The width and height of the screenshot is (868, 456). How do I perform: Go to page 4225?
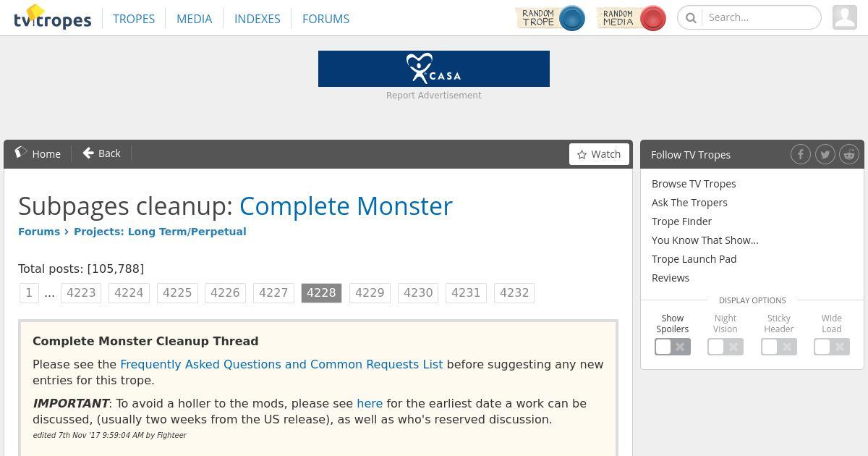pos(177,292)
